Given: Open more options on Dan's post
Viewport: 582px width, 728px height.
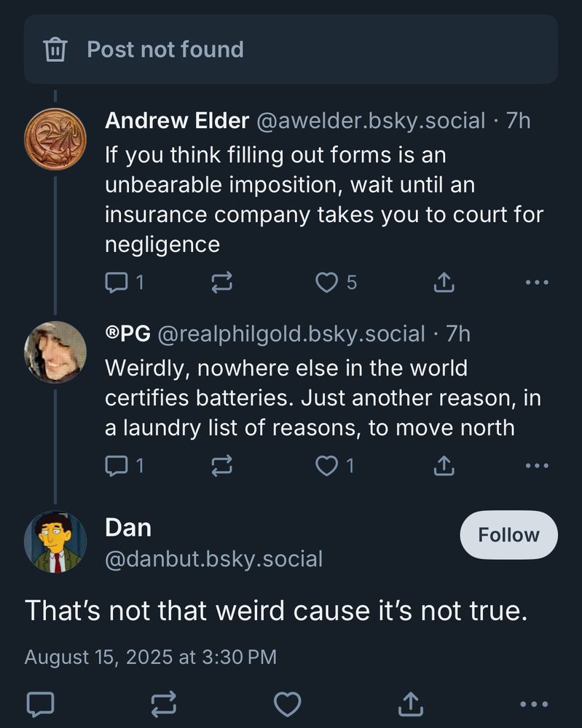Looking at the screenshot, I should [533, 703].
